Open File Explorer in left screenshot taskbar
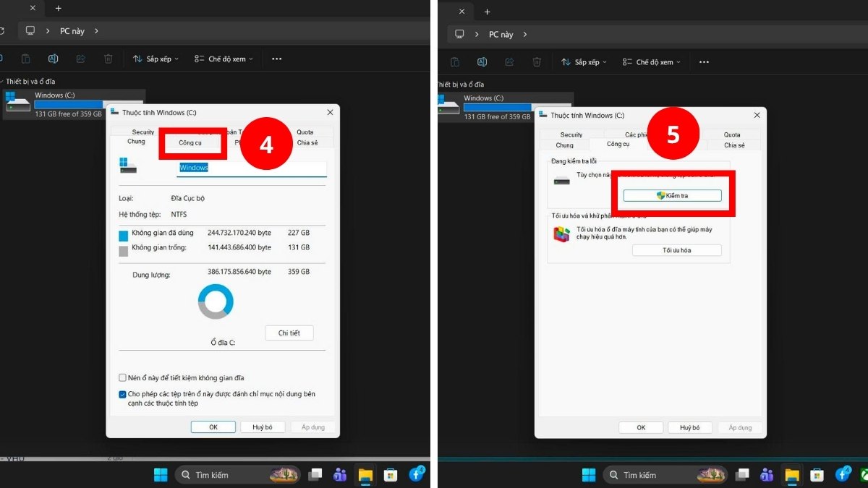Image resolution: width=868 pixels, height=488 pixels. coord(365,474)
